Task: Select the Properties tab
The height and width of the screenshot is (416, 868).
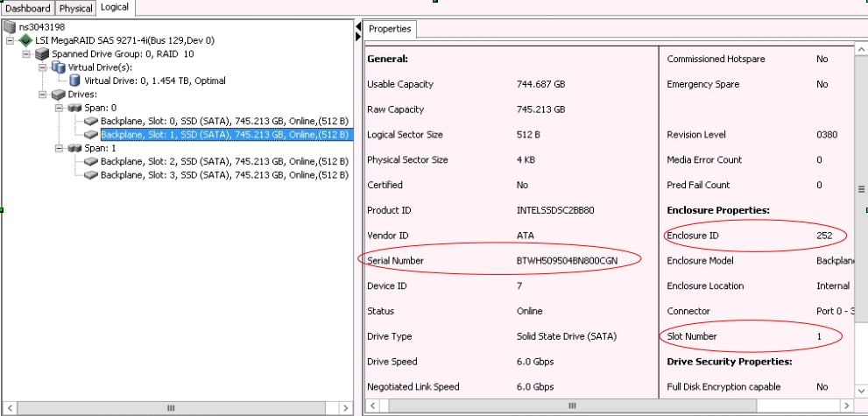Action: 390,29
